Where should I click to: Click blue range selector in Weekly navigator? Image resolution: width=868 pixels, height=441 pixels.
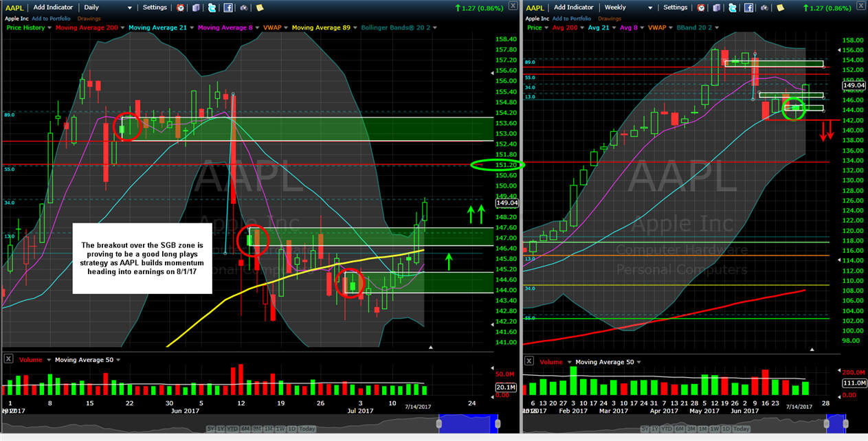tap(836, 422)
